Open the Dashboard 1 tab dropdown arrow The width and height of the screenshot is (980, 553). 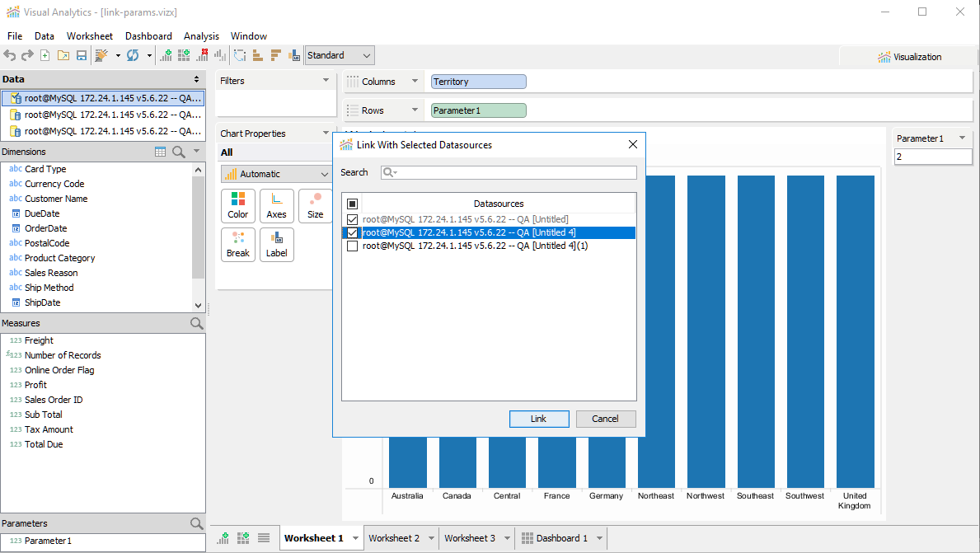point(599,538)
